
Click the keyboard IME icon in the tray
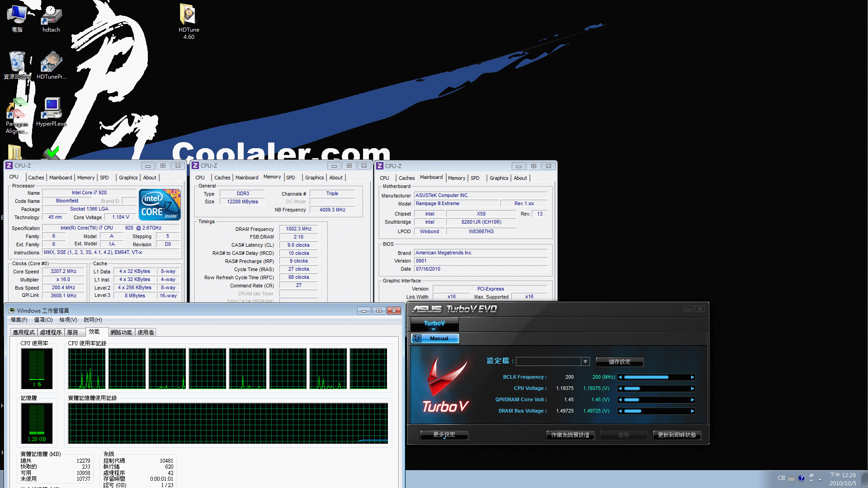791,479
